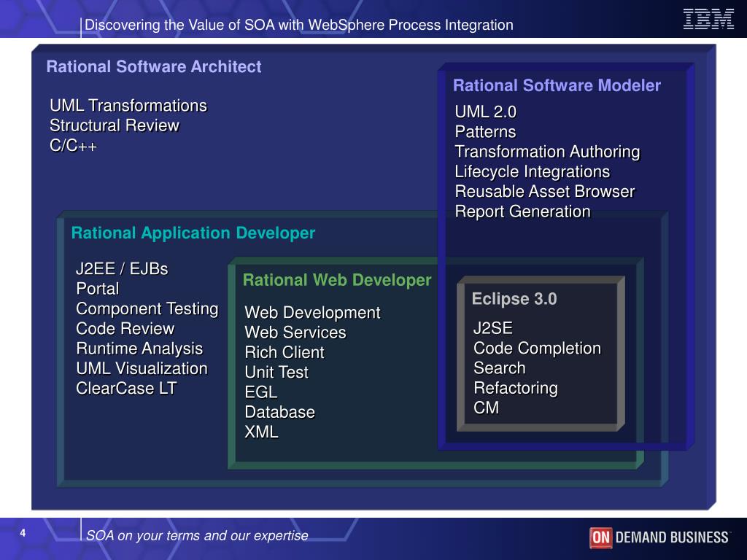Screen dimensions: 747x560
Task: Click 'ClearCase LT' text
Action: coord(126,389)
